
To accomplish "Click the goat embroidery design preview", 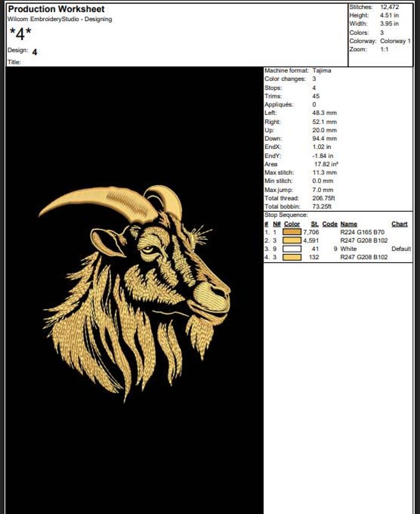I will (x=135, y=294).
